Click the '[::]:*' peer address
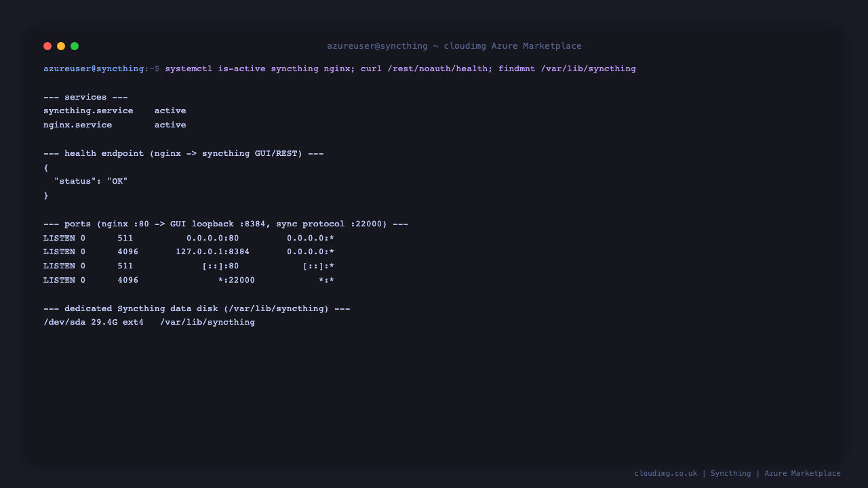This screenshot has width=868, height=488. pos(318,266)
